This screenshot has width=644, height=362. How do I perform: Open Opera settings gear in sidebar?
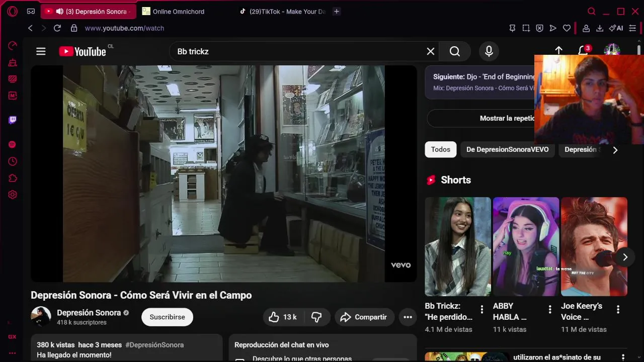tap(13, 195)
